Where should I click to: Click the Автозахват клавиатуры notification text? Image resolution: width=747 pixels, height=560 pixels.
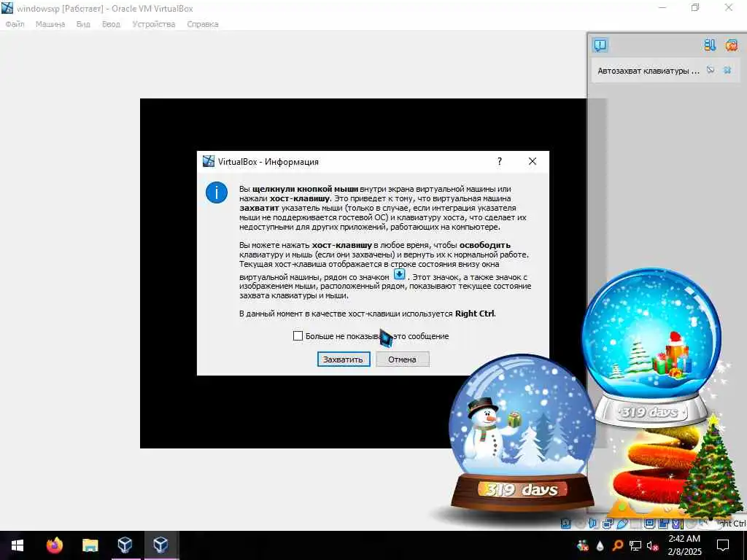(x=648, y=71)
